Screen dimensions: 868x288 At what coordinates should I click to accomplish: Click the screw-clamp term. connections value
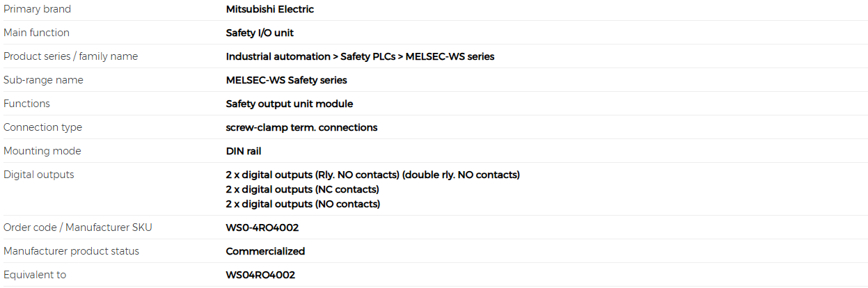301,127
